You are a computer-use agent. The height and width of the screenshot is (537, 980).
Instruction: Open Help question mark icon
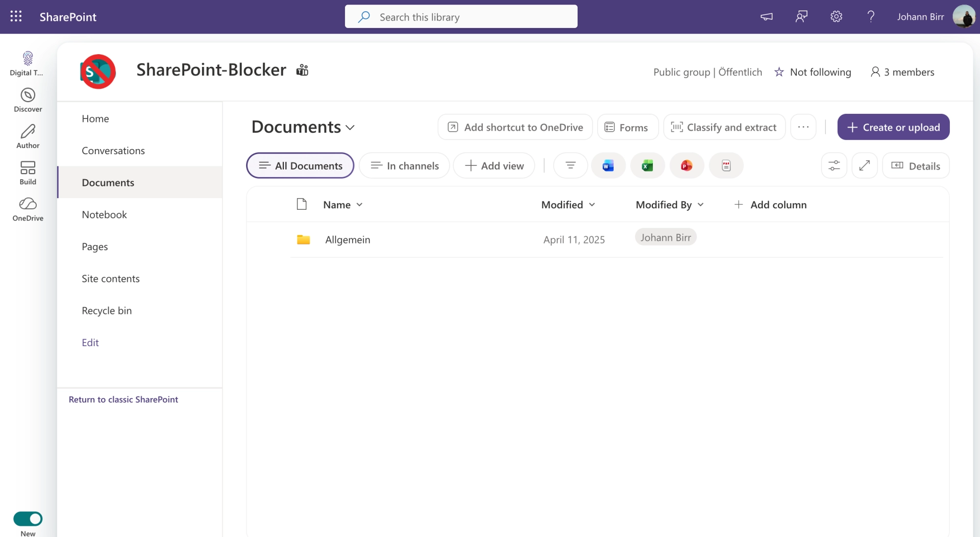click(871, 16)
